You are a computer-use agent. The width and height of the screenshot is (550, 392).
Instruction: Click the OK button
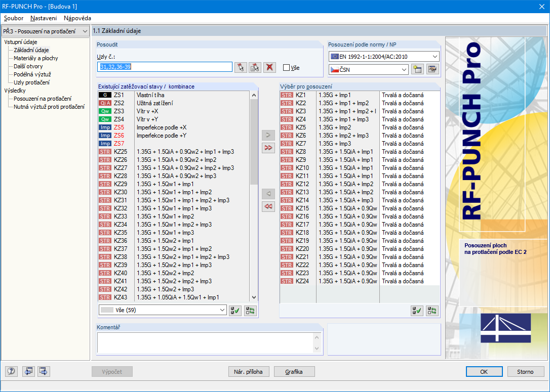(484, 372)
